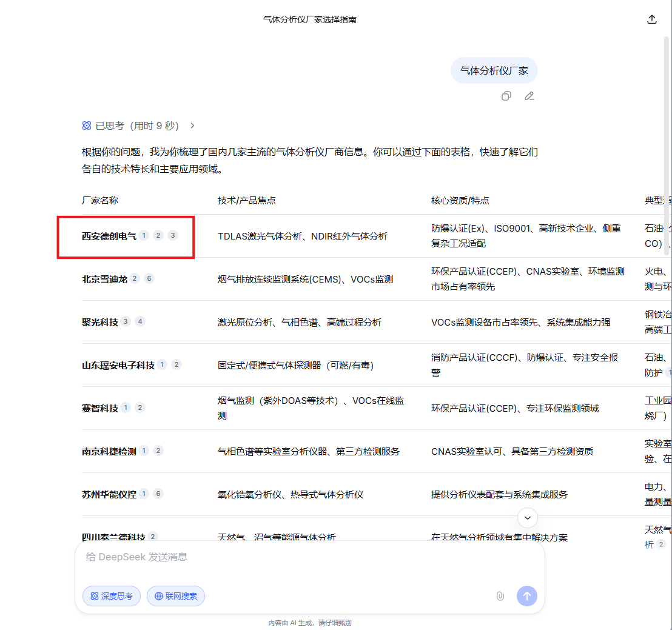Click the 厂家名称 column header
Image resolution: width=672 pixels, height=630 pixels.
pyautogui.click(x=100, y=200)
